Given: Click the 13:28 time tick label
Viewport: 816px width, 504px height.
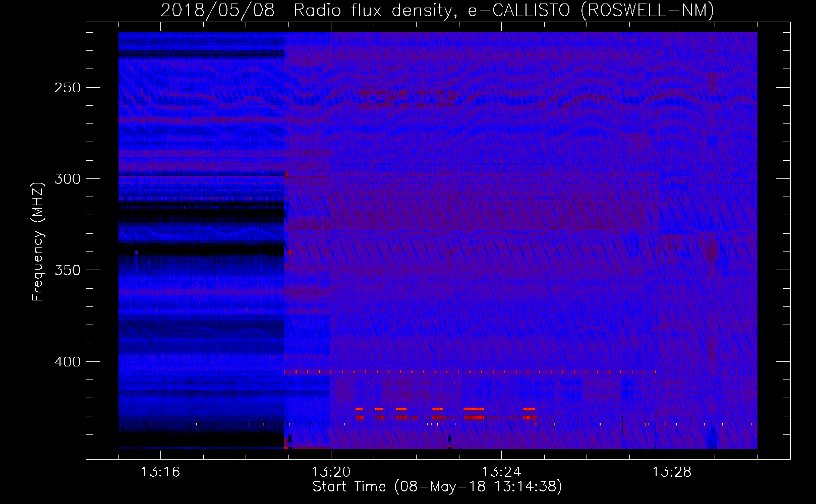Looking at the screenshot, I should [x=672, y=472].
